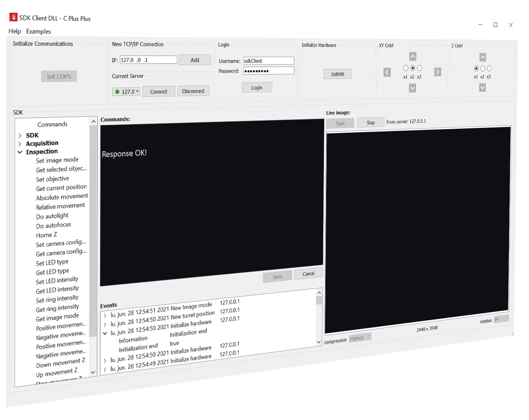
Task: Click the InitHW button
Action: click(338, 74)
